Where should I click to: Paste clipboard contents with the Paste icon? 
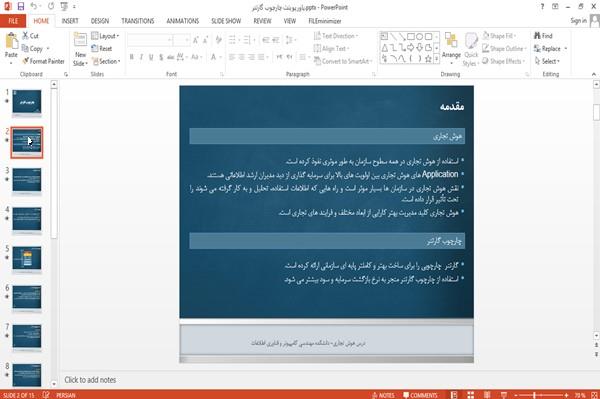point(11,41)
